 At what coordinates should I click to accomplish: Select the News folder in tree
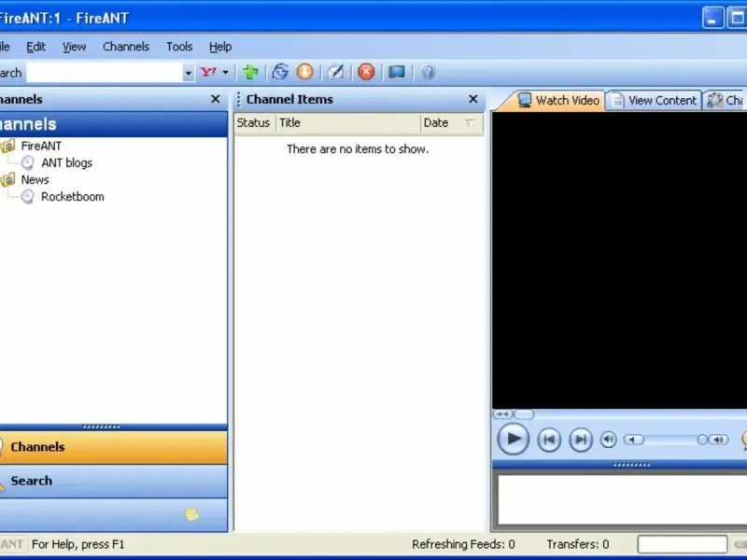point(35,179)
